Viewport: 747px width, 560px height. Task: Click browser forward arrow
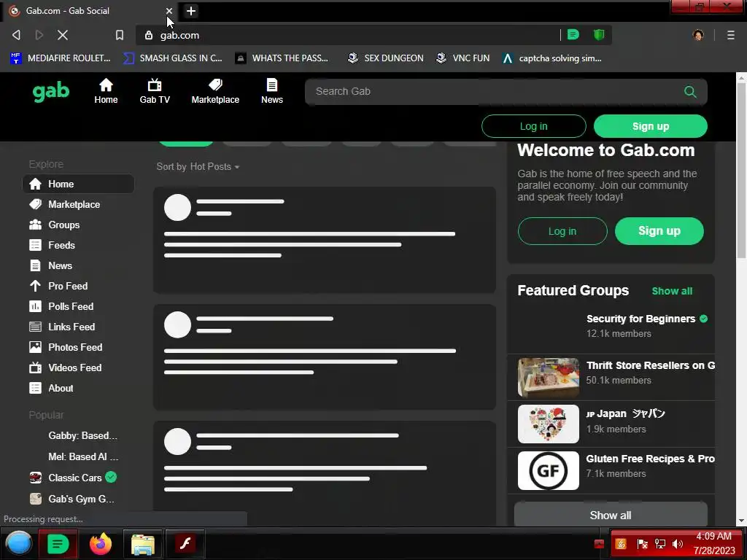coord(39,35)
